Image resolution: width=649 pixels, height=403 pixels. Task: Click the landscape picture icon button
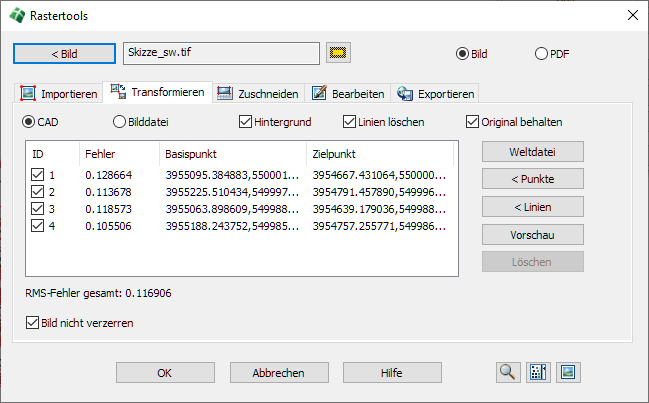(x=568, y=372)
